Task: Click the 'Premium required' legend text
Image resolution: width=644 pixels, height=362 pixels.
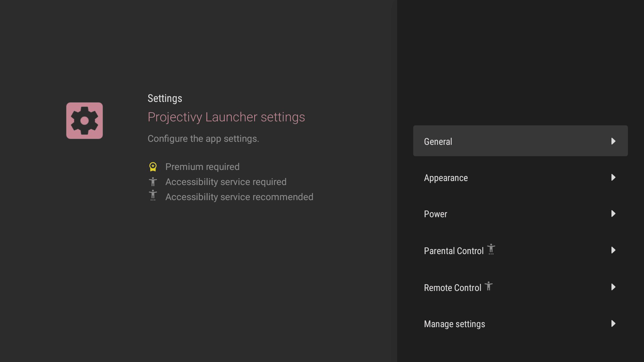Action: 202,167
